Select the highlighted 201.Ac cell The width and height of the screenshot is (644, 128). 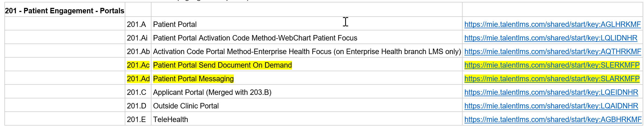[138, 65]
